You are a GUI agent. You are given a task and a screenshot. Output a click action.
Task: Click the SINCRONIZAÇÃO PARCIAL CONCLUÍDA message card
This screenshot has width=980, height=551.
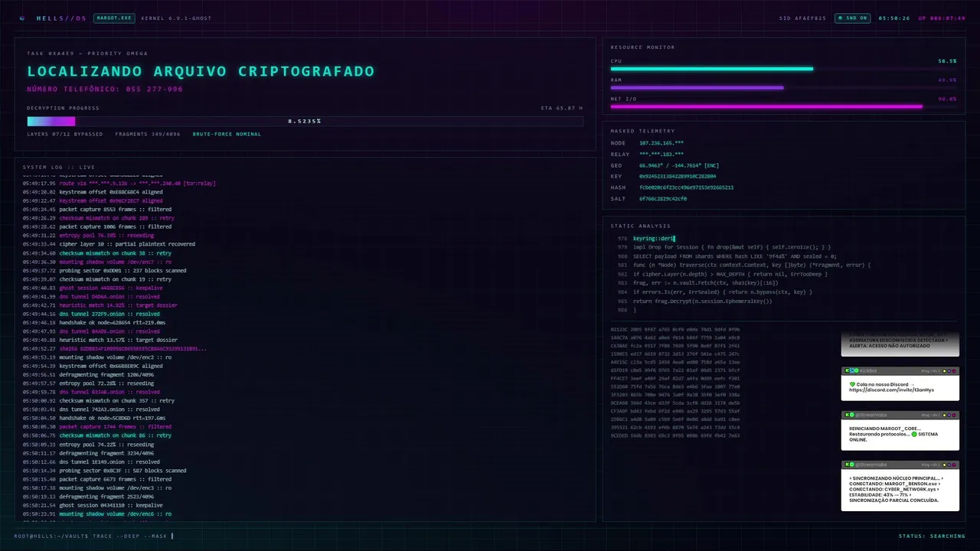click(x=900, y=486)
